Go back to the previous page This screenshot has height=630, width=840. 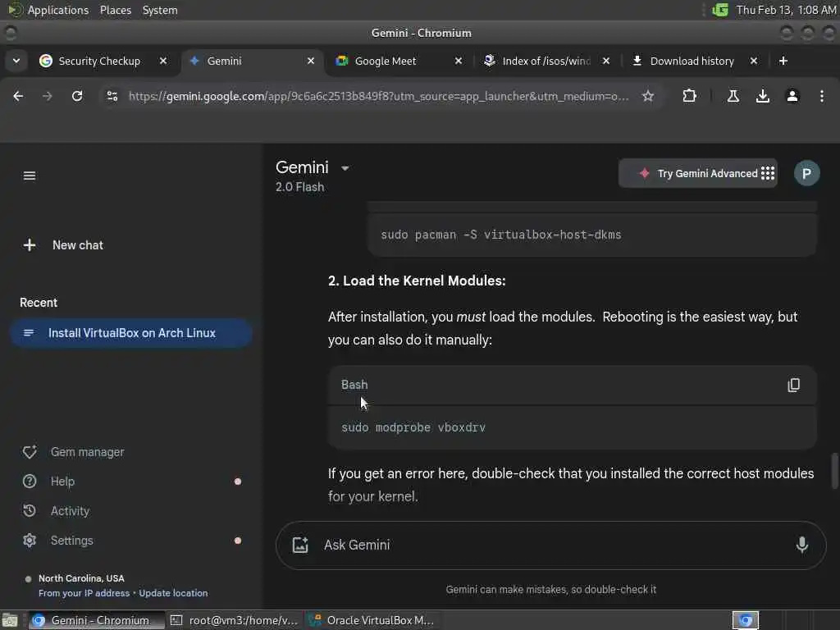pyautogui.click(x=18, y=96)
